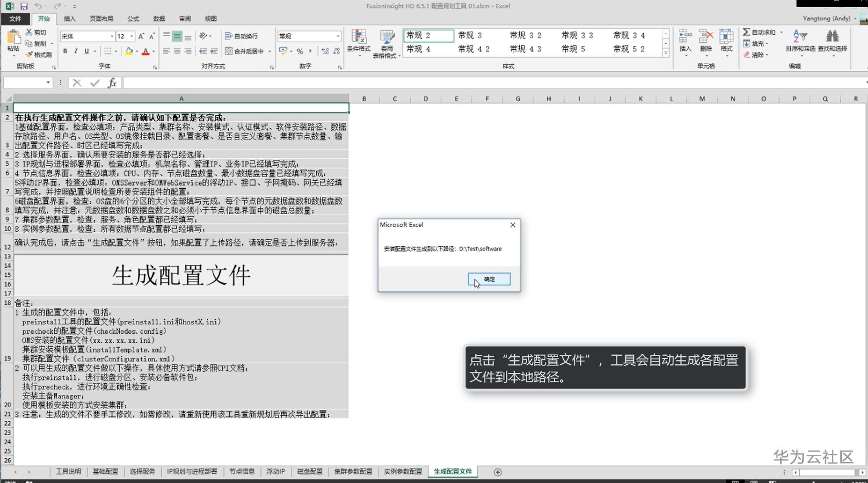This screenshot has height=483, width=868.
Task: Open Format as Table (套用表格格式)
Action: [387, 43]
